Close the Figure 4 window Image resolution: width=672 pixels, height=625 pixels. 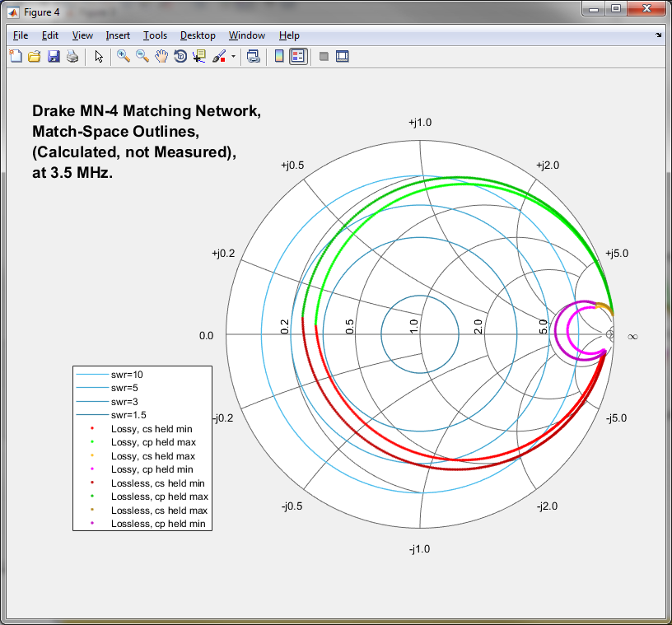click(x=646, y=9)
